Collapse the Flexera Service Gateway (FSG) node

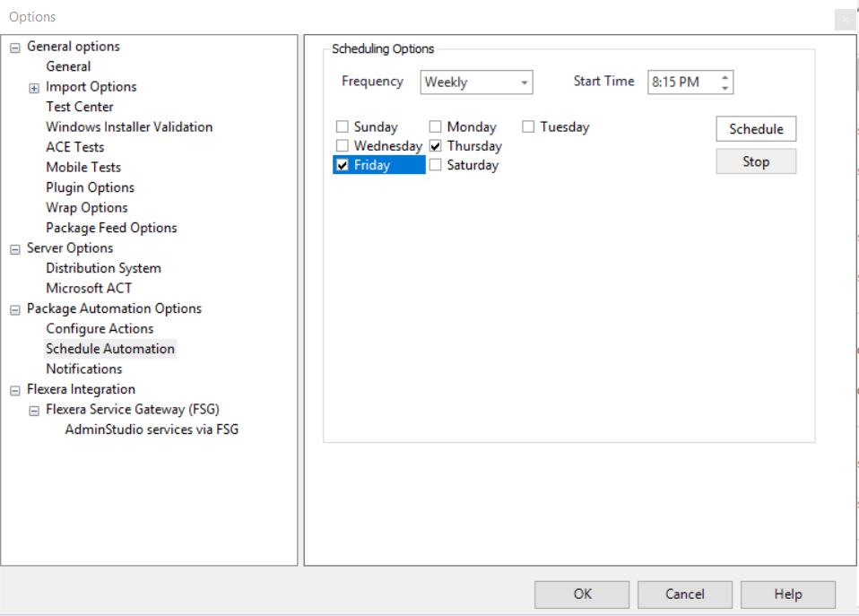[34, 411]
